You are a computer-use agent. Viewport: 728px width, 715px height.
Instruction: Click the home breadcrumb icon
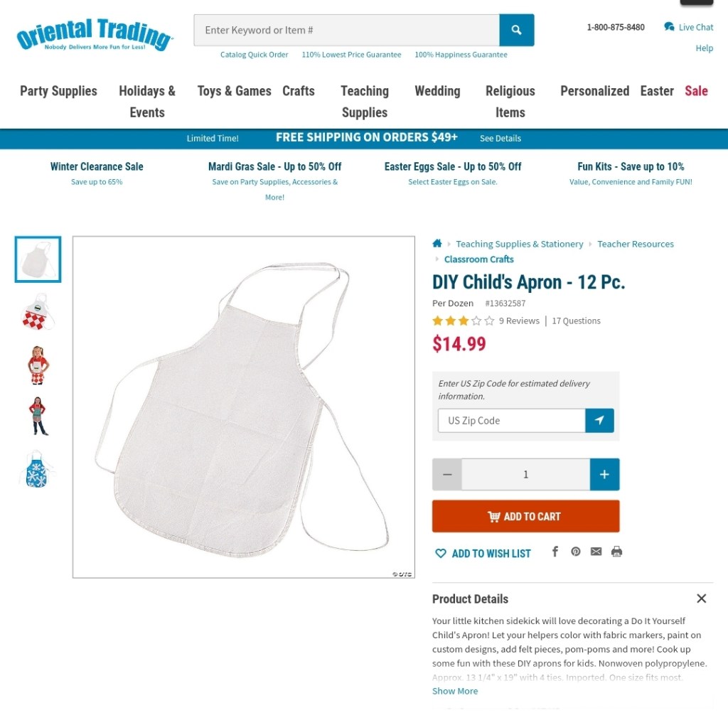[x=437, y=243]
